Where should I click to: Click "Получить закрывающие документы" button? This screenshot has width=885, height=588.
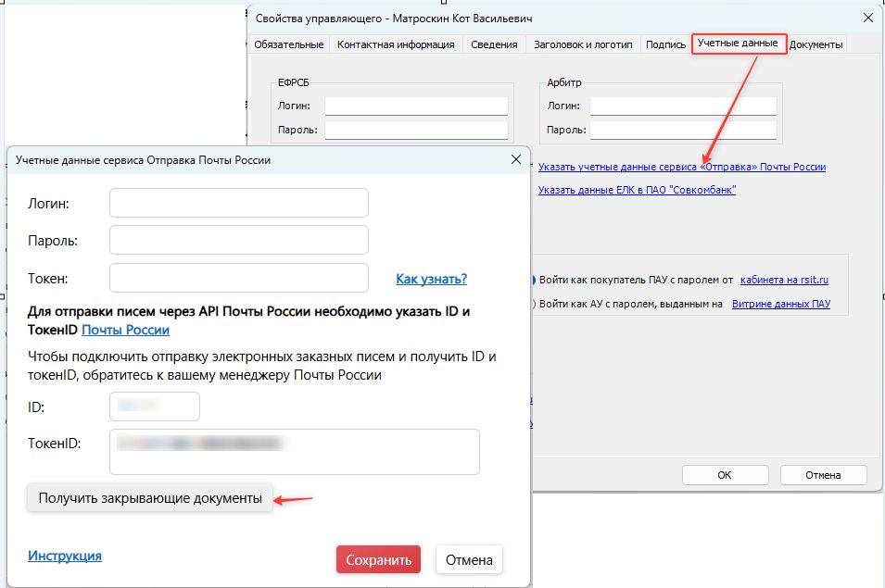pyautogui.click(x=150, y=498)
